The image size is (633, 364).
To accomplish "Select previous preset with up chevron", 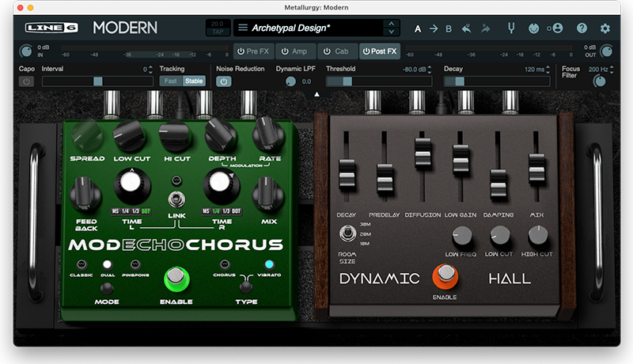I will (391, 24).
